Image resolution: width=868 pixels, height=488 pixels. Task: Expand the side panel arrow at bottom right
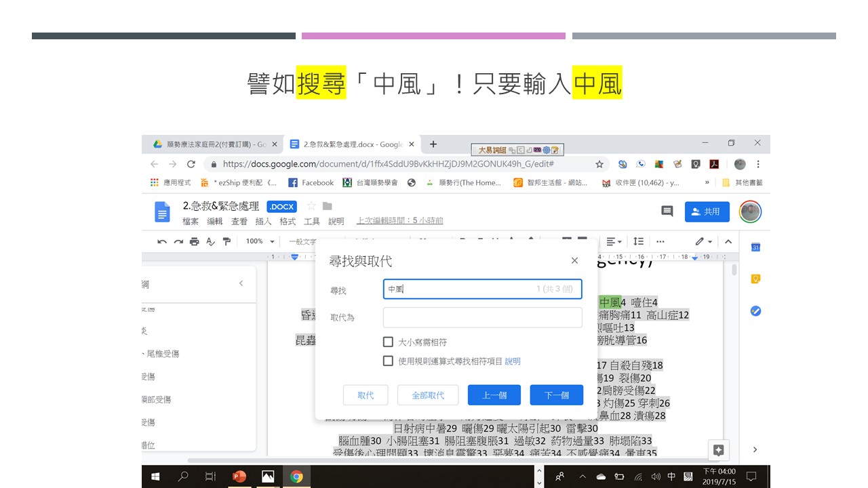[755, 449]
